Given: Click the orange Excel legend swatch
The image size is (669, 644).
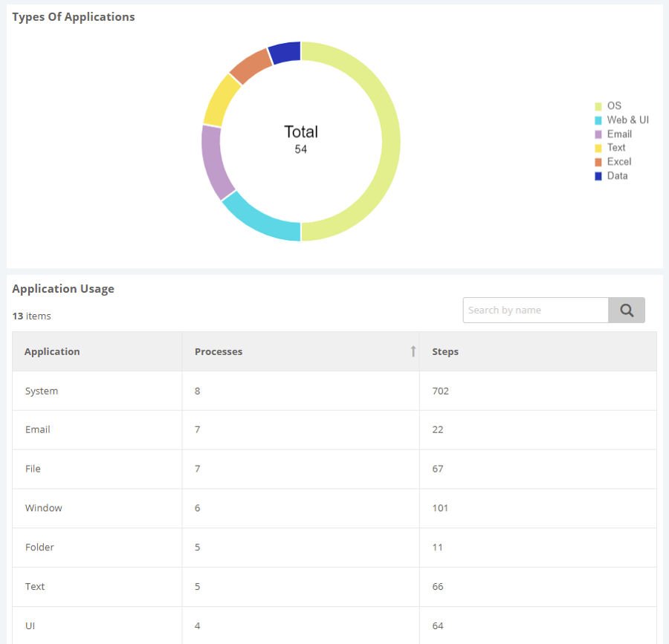Looking at the screenshot, I should (x=598, y=162).
